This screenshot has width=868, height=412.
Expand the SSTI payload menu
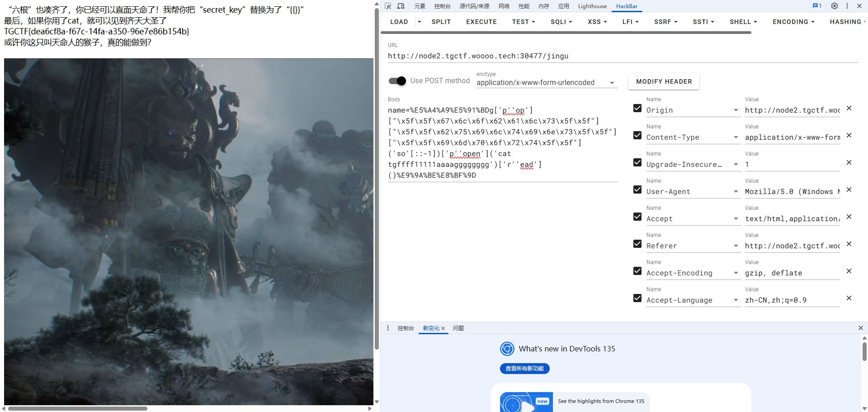pos(703,22)
